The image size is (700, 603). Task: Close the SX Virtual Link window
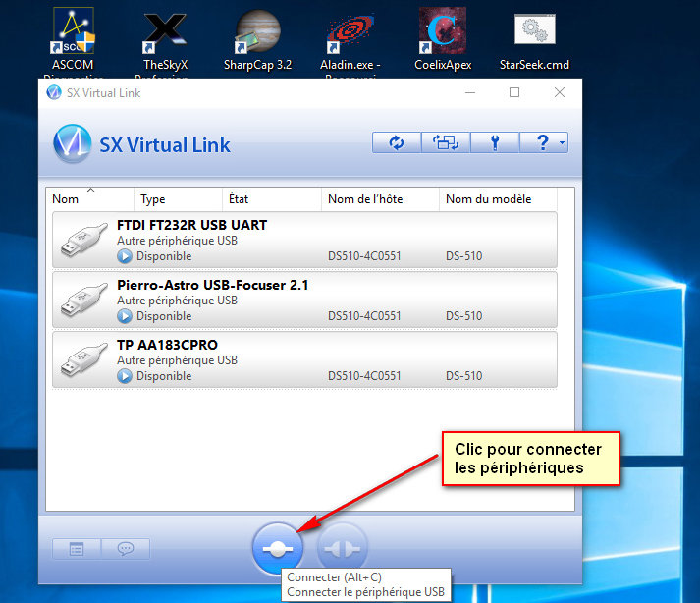click(x=560, y=93)
